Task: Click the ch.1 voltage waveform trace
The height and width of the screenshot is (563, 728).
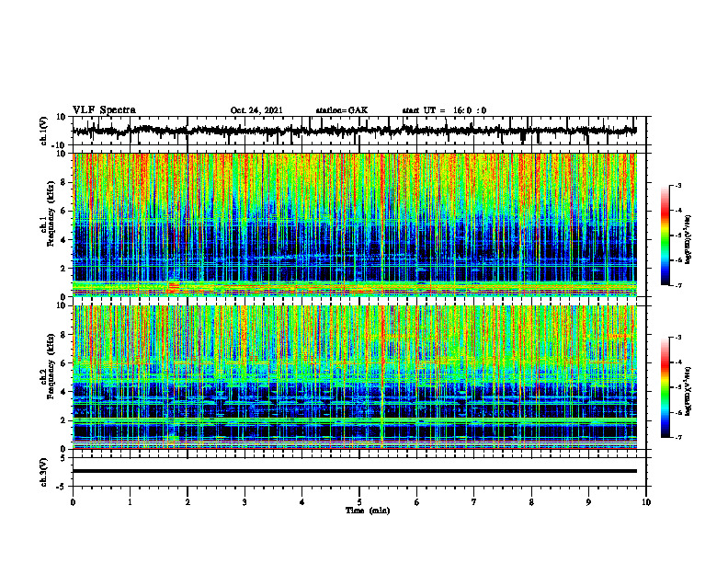Action: coord(354,131)
